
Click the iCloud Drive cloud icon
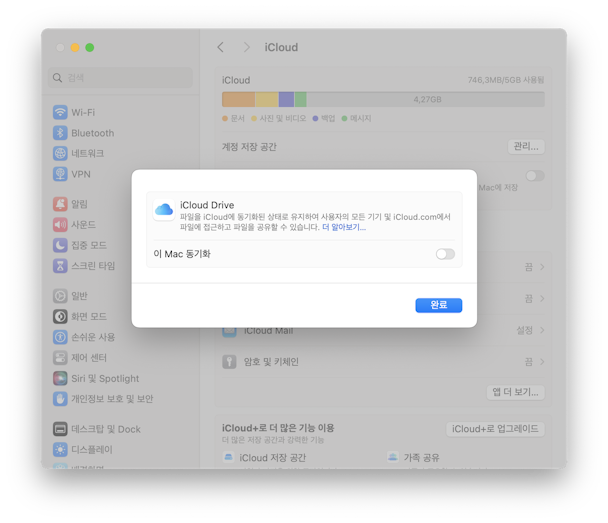[x=164, y=210]
